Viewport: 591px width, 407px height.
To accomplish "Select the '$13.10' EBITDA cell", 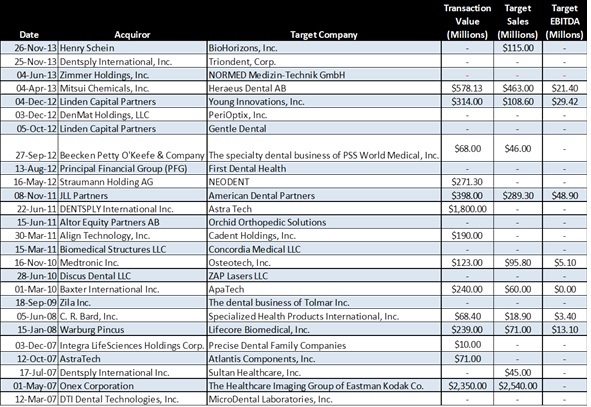I will pos(565,330).
